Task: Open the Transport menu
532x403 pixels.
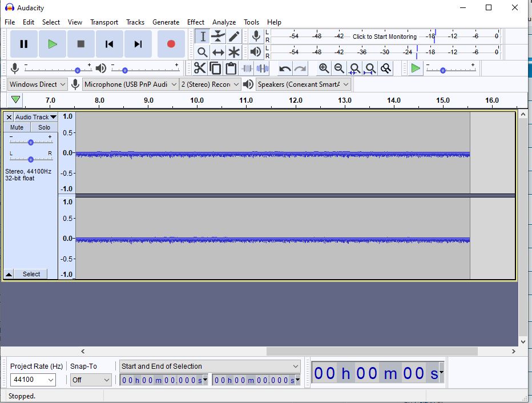Action: point(104,22)
